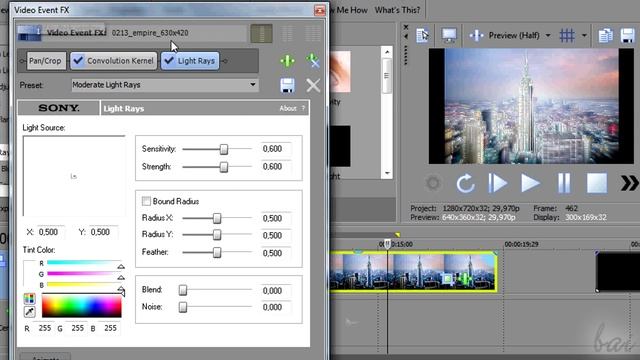
Task: Adjust the Feather slider handle
Action: pos(217,253)
